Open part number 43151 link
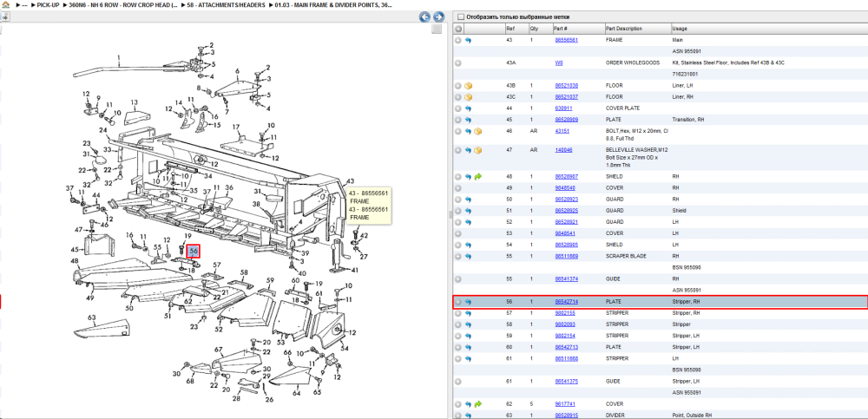The height and width of the screenshot is (419, 868). pyautogui.click(x=562, y=131)
